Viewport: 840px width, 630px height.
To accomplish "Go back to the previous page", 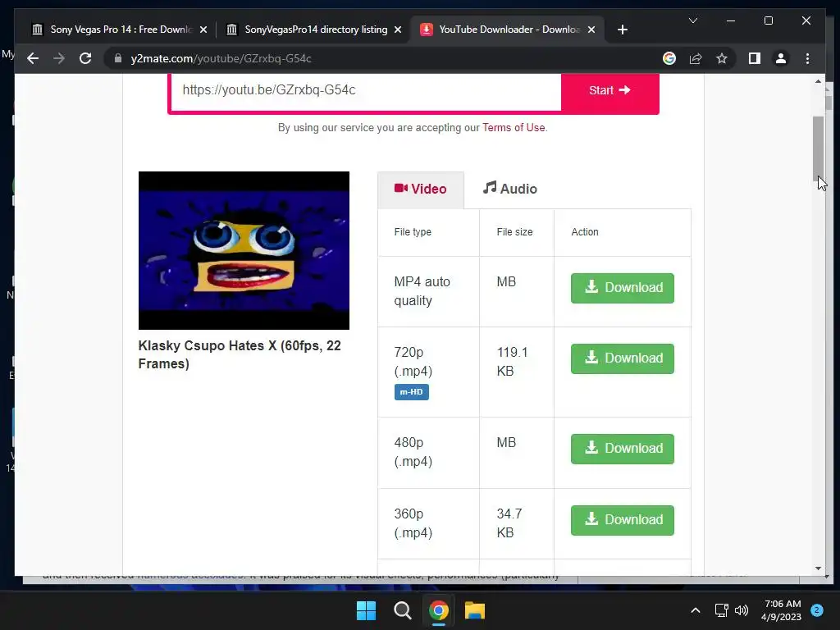I will pos(33,58).
